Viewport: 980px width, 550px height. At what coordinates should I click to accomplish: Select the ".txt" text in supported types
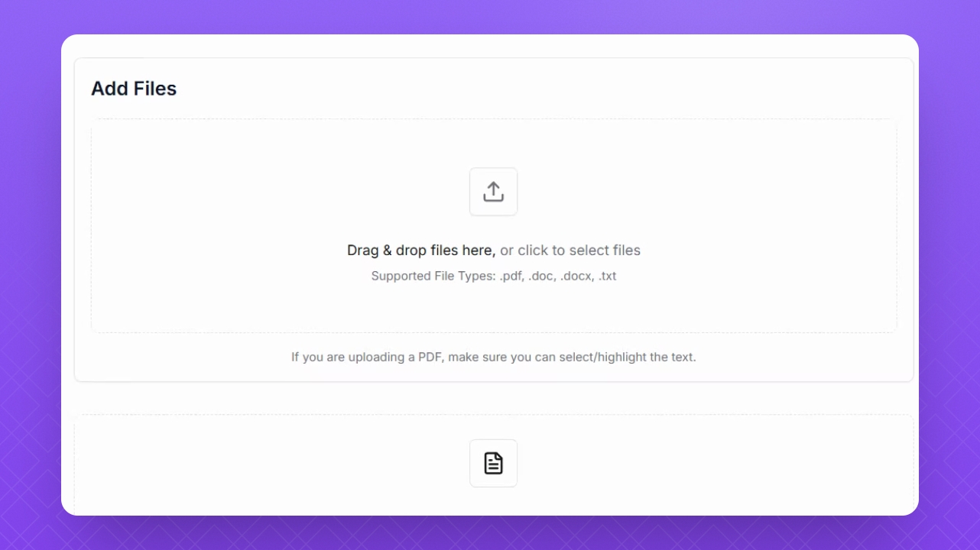click(x=607, y=276)
